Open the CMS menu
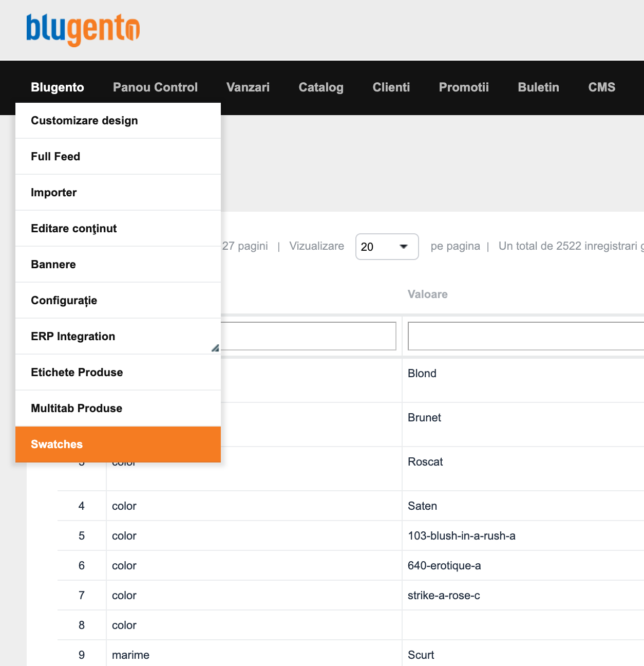 click(x=602, y=87)
